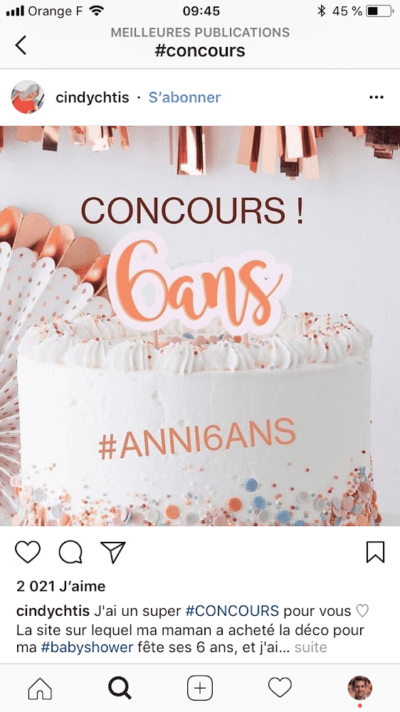The width and height of the screenshot is (400, 712).
Task: Open the #CONCOURS hashtag in caption
Action: tap(232, 611)
